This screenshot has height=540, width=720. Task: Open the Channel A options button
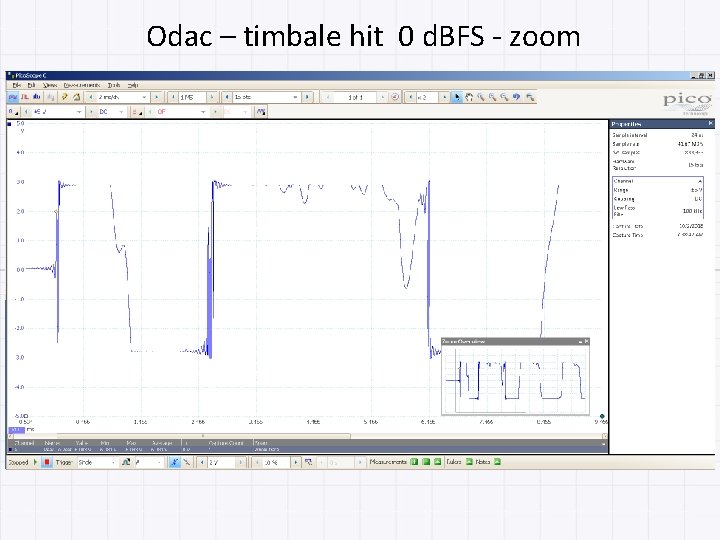[x=13, y=112]
